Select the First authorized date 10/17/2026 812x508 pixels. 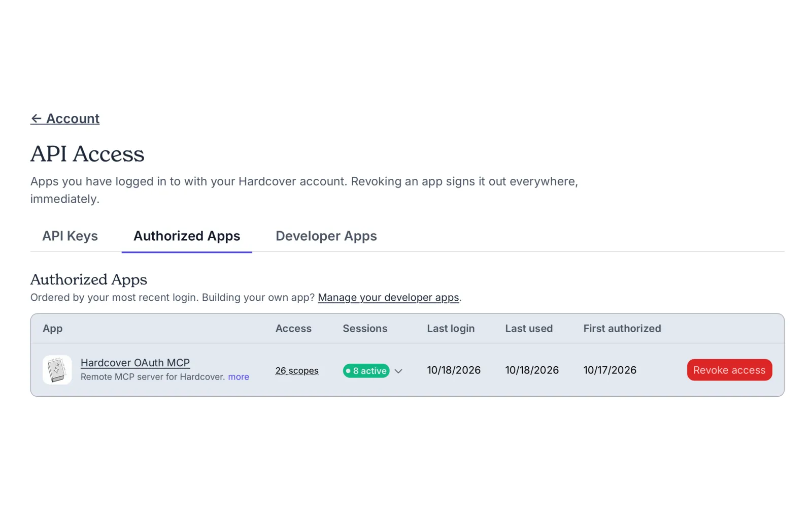pyautogui.click(x=610, y=370)
